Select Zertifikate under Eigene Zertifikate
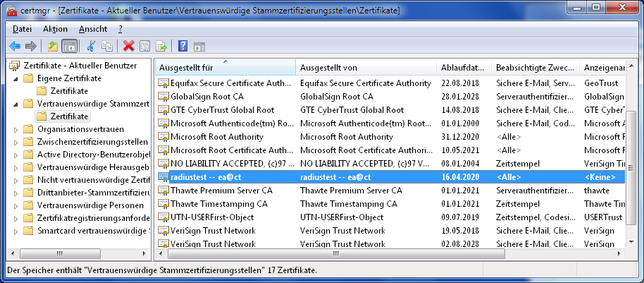 coord(69,91)
